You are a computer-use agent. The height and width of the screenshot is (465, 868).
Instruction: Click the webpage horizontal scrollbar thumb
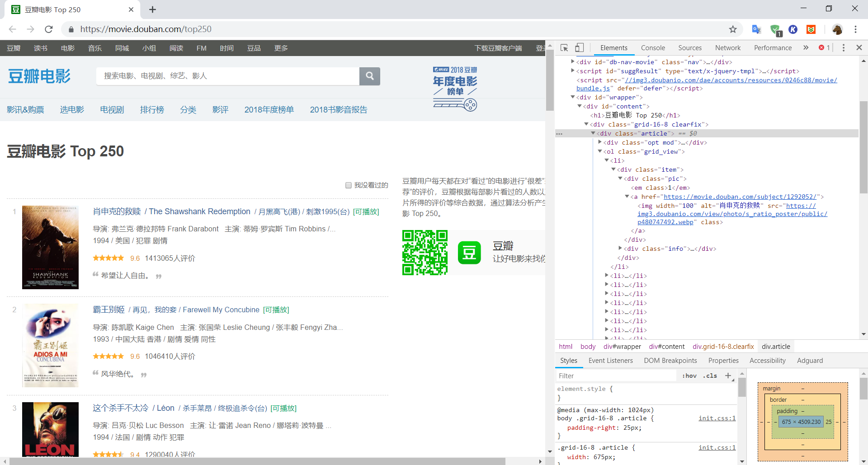(257, 461)
